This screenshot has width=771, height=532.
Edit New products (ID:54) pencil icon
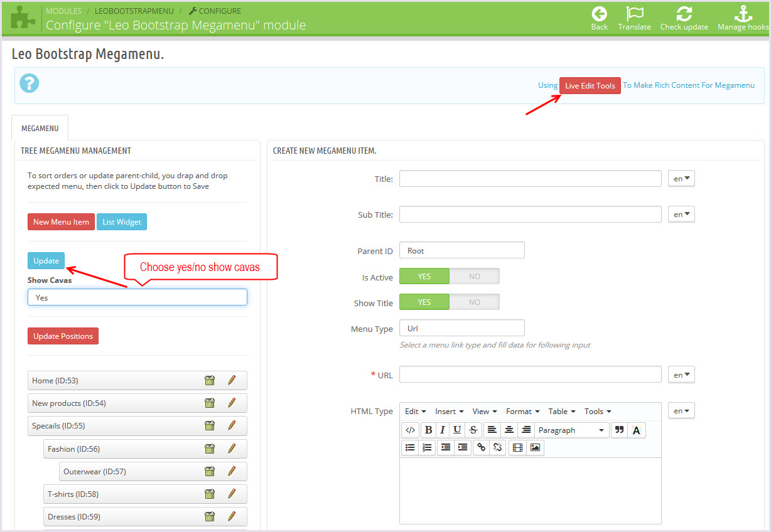pyautogui.click(x=231, y=403)
